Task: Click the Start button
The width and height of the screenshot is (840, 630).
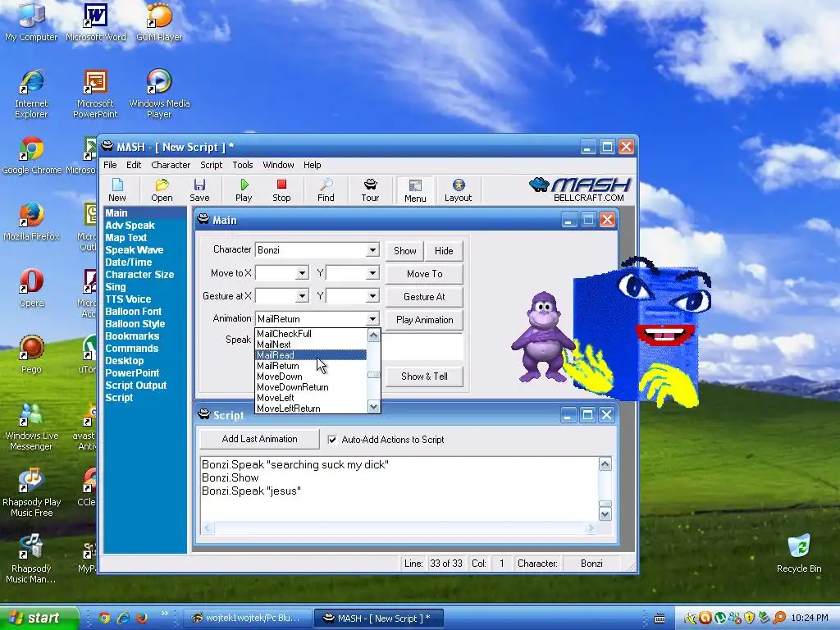Action: click(39, 618)
